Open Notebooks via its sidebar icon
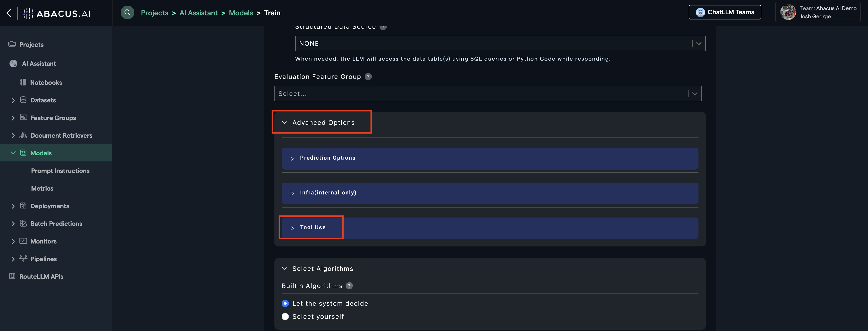 (23, 82)
